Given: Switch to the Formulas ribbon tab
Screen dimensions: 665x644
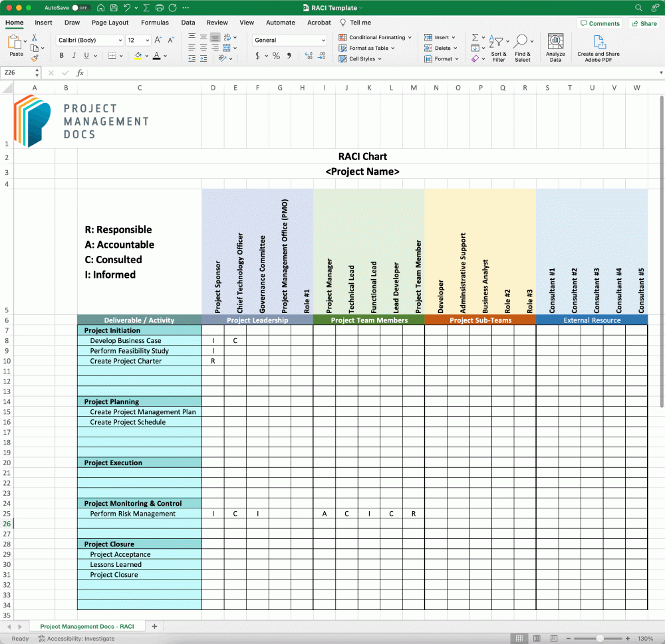Looking at the screenshot, I should [154, 22].
